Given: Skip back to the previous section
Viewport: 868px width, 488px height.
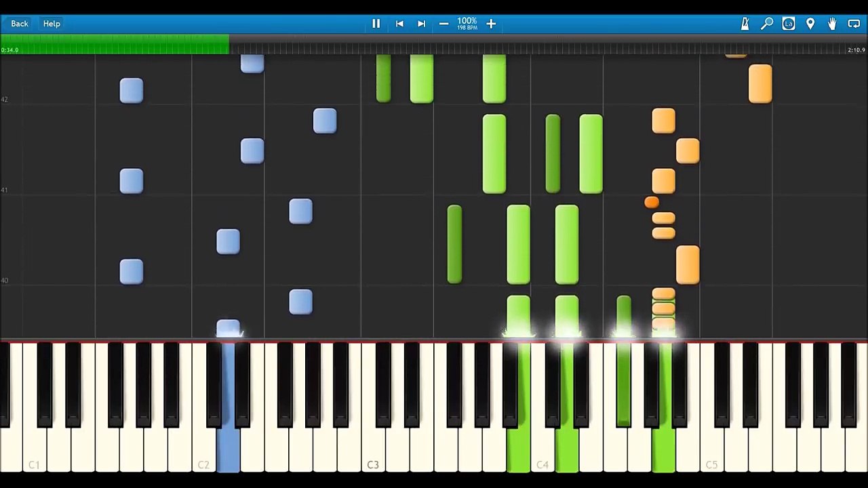Looking at the screenshot, I should coord(399,24).
